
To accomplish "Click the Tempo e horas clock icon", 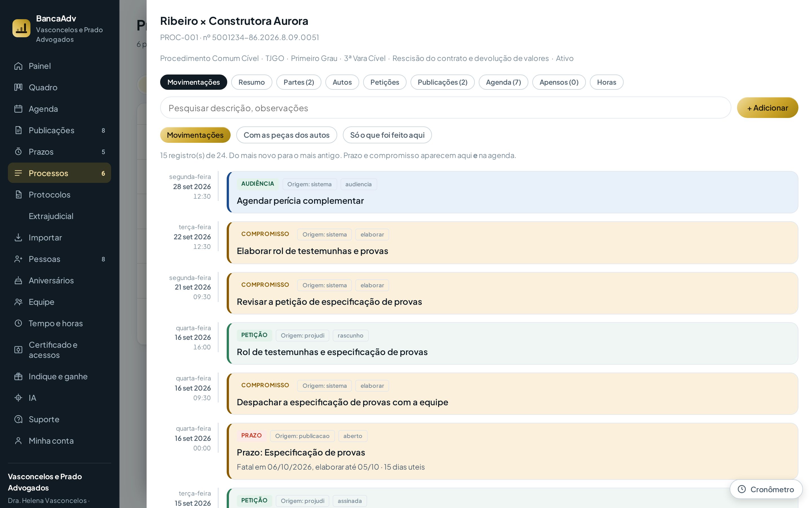I will (x=18, y=323).
